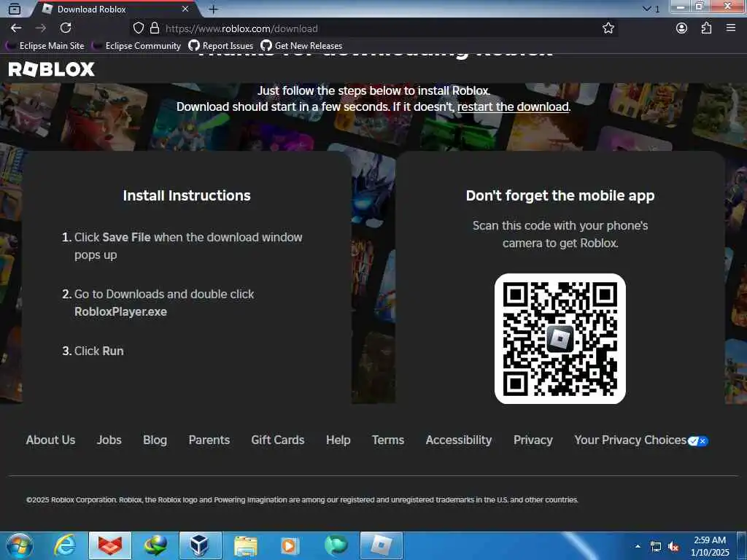747x560 pixels.
Task: Open the media player taskbar icon
Action: click(290, 545)
